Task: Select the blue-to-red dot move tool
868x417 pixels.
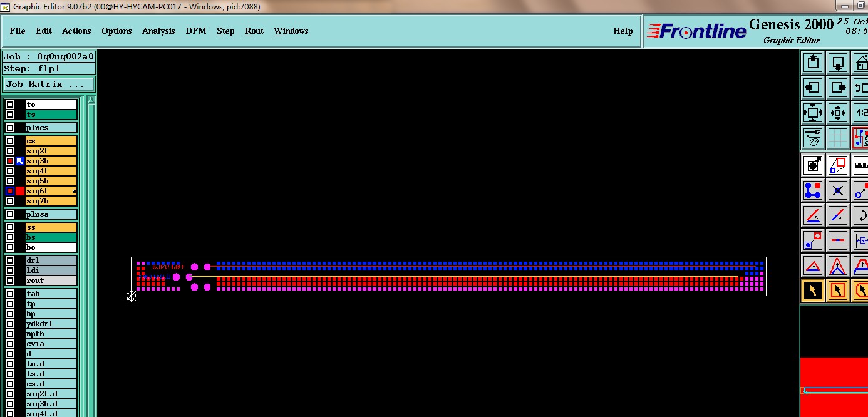Action: (861, 190)
